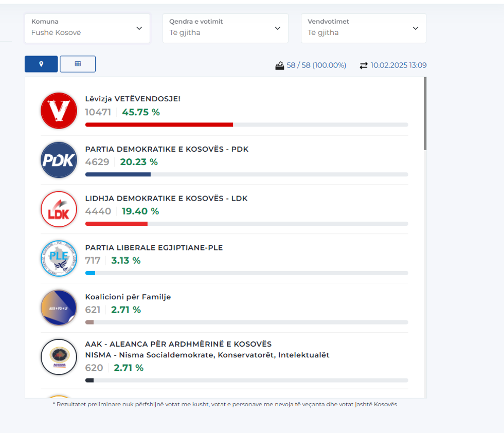Click the LDK party logo
This screenshot has height=433, width=504.
pyautogui.click(x=59, y=209)
